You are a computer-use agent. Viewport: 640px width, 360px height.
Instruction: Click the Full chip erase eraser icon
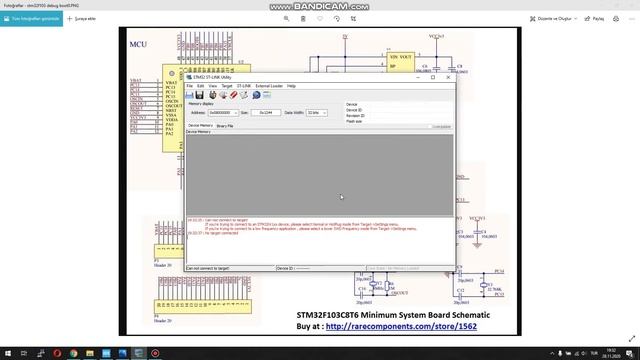233,95
